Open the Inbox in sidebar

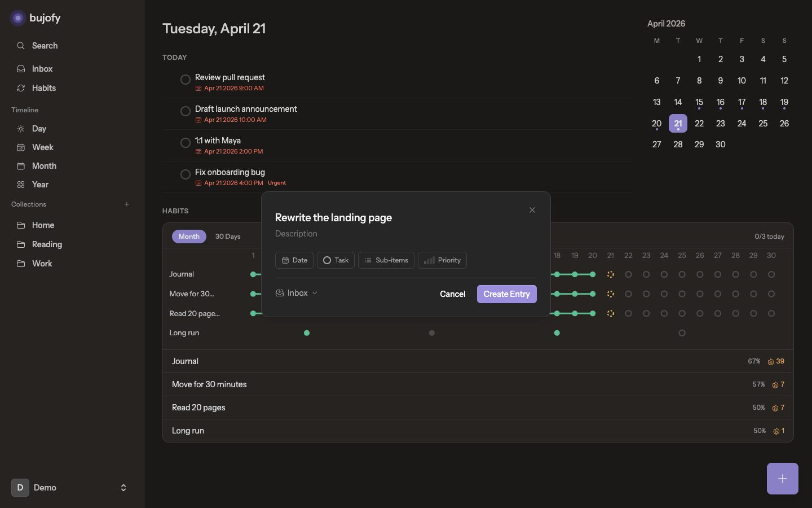coord(72,69)
